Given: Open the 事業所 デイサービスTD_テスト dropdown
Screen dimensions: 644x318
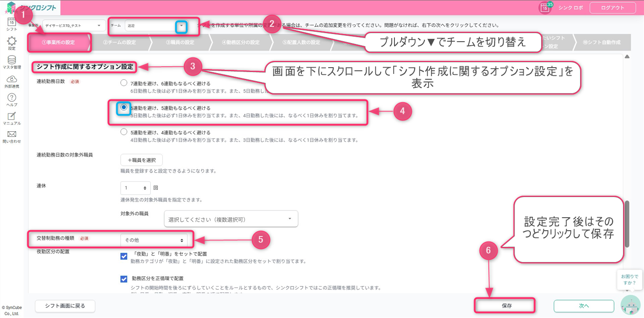Looking at the screenshot, I should (72, 26).
